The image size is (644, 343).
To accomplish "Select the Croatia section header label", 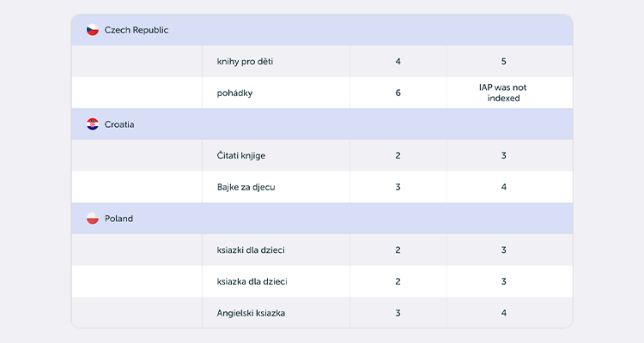I will [x=119, y=124].
